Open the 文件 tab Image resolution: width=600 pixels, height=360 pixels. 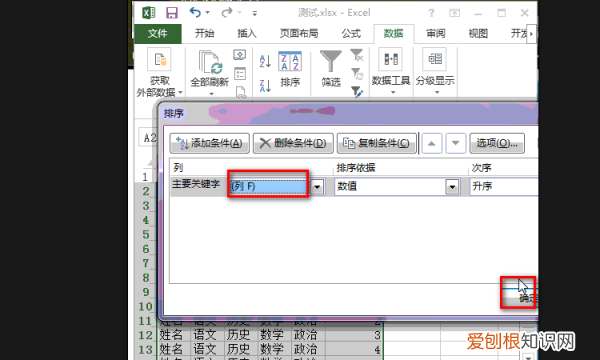tap(158, 34)
